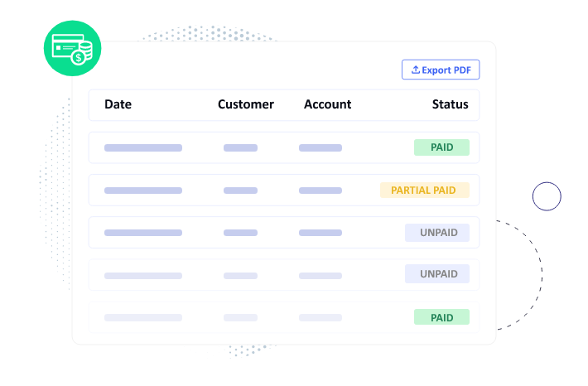Open date placeholder in last PAID row
The height and width of the screenshot is (386, 588).
pyautogui.click(x=143, y=318)
